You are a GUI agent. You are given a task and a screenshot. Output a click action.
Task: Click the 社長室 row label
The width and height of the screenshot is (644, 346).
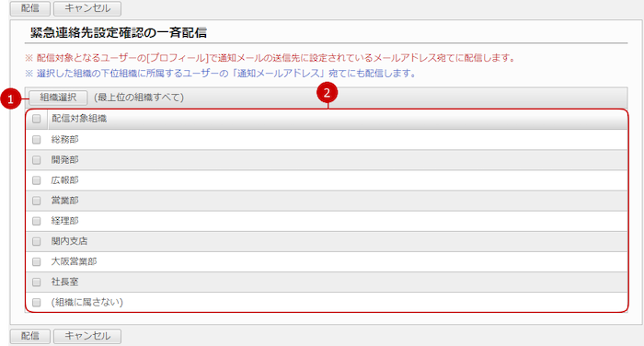(x=65, y=282)
